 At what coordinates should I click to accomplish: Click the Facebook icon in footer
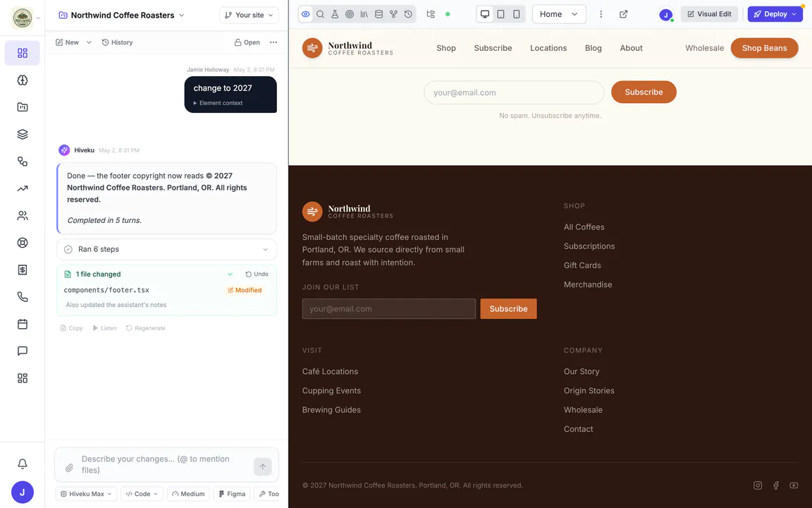(776, 485)
